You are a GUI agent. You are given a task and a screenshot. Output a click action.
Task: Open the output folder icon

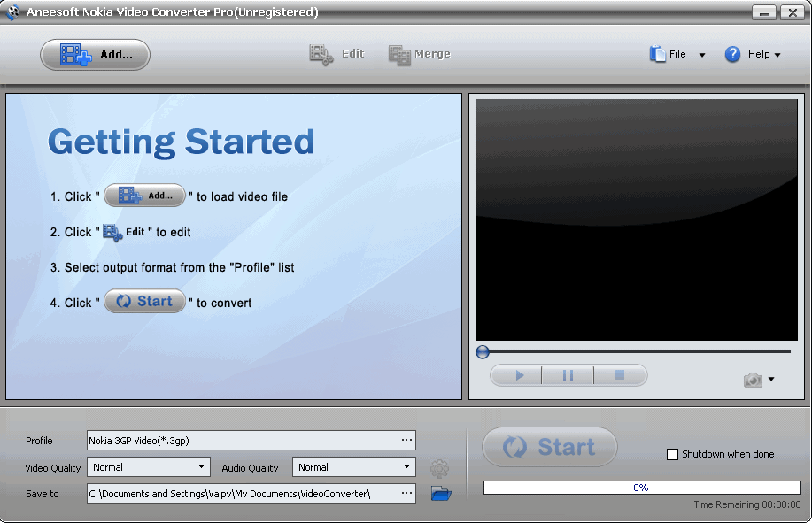440,493
